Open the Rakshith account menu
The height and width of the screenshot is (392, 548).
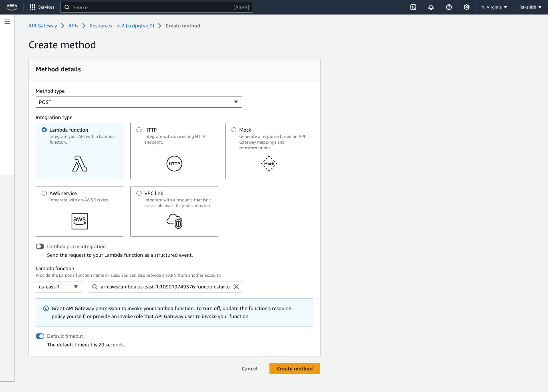pos(530,7)
